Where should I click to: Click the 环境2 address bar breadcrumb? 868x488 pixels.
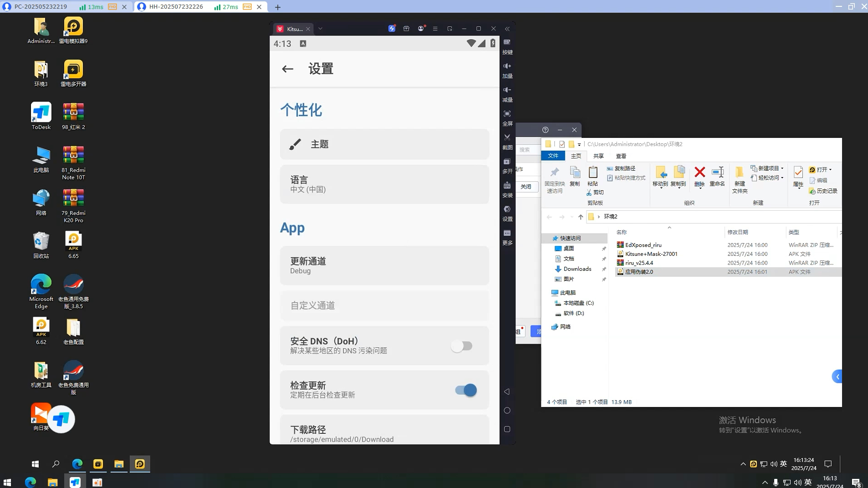point(610,217)
